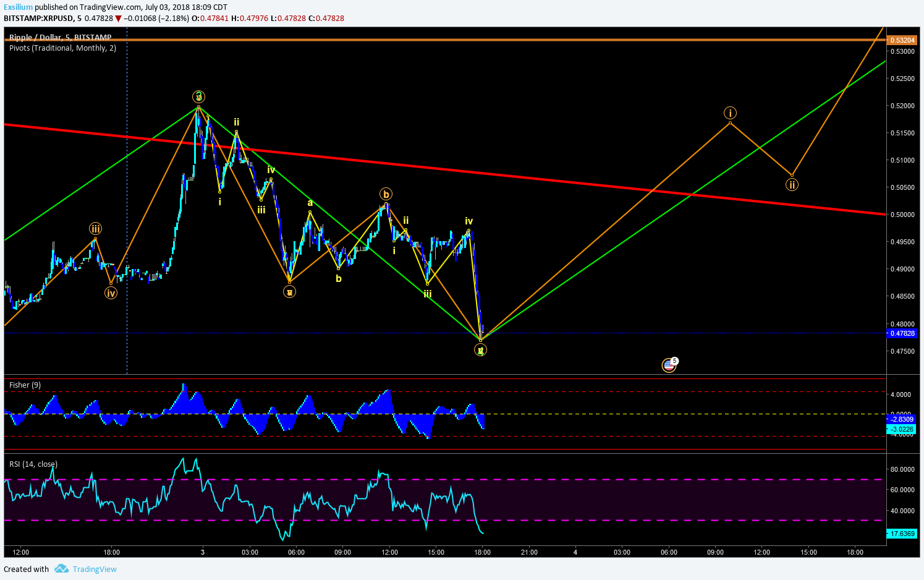Click the '-0.01068 (-2.18%)' change text
The image size is (924, 580).
click(156, 18)
